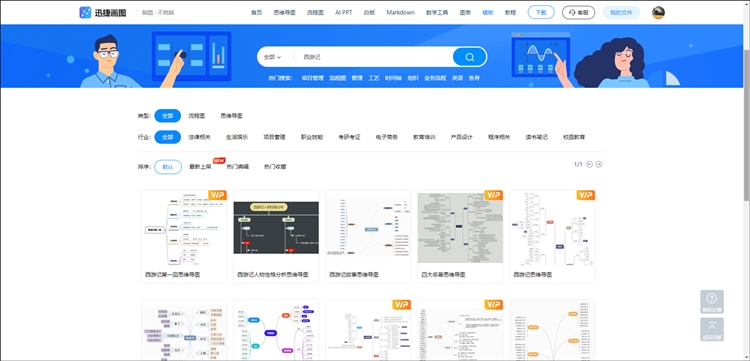Image resolution: width=750 pixels, height=361 pixels.
Task: Filter industry by 生活娱乐
Action: (237, 137)
